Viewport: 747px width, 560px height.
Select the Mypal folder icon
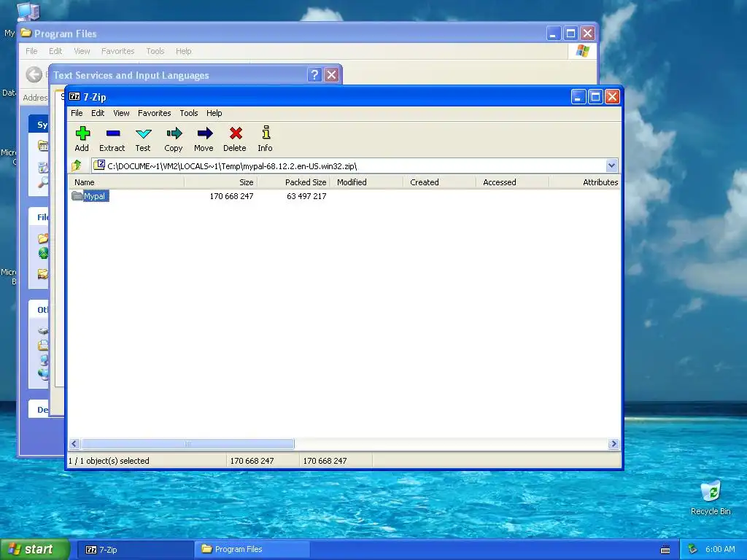coord(77,195)
